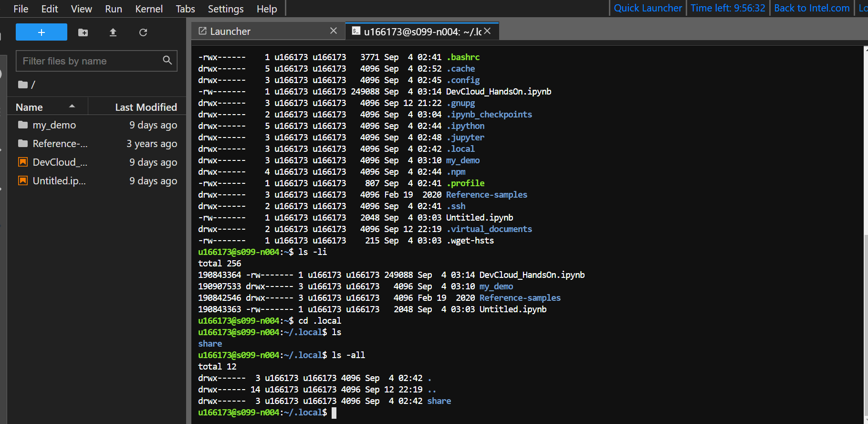This screenshot has width=868, height=424.
Task: Create a new folder using toolbar icon
Action: tap(83, 32)
